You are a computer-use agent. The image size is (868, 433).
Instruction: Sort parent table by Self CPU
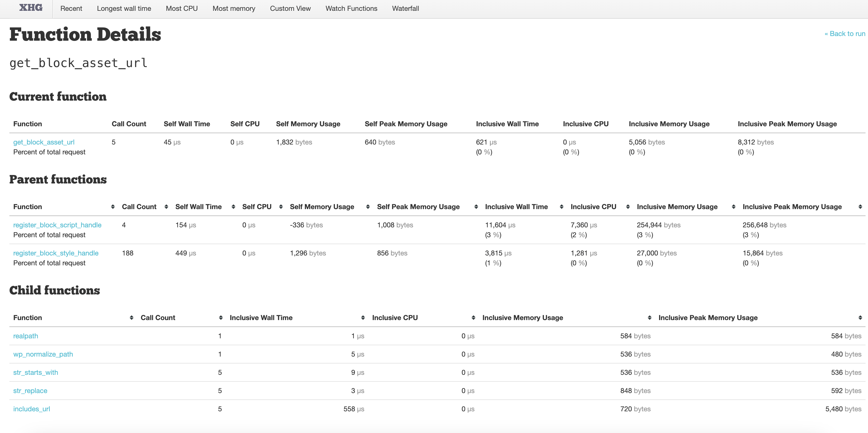point(256,207)
